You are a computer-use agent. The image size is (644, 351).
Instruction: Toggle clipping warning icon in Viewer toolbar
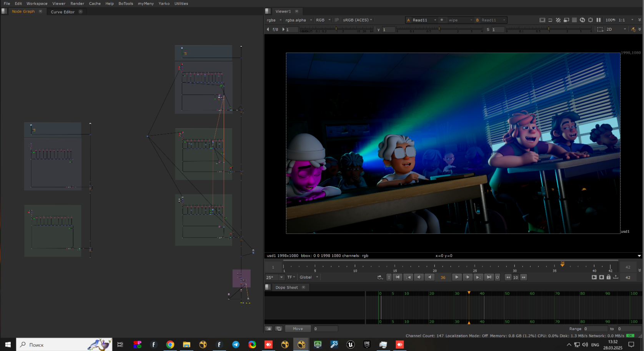point(542,20)
